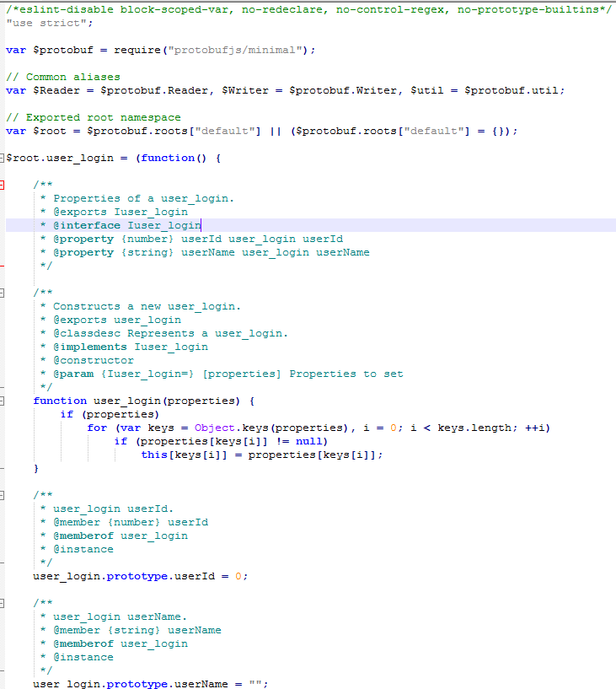Click the purple "Object" keyword in the for loop
This screenshot has width=616, height=689.
(215, 428)
